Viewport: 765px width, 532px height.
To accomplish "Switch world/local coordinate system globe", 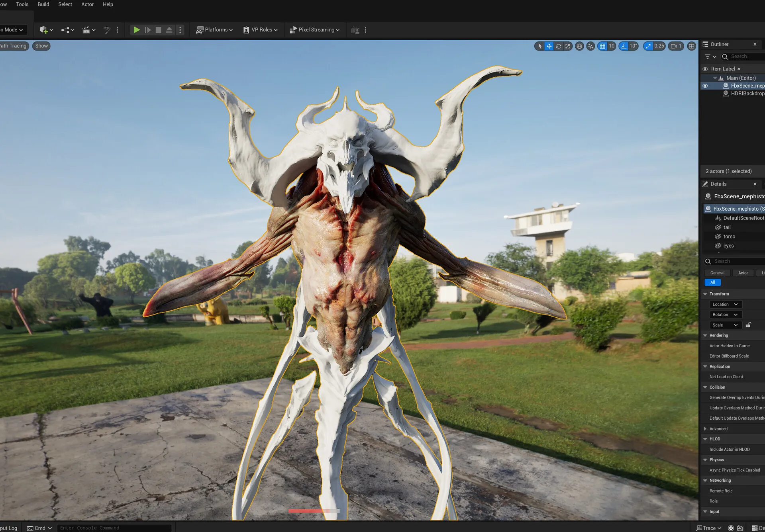I will point(579,46).
